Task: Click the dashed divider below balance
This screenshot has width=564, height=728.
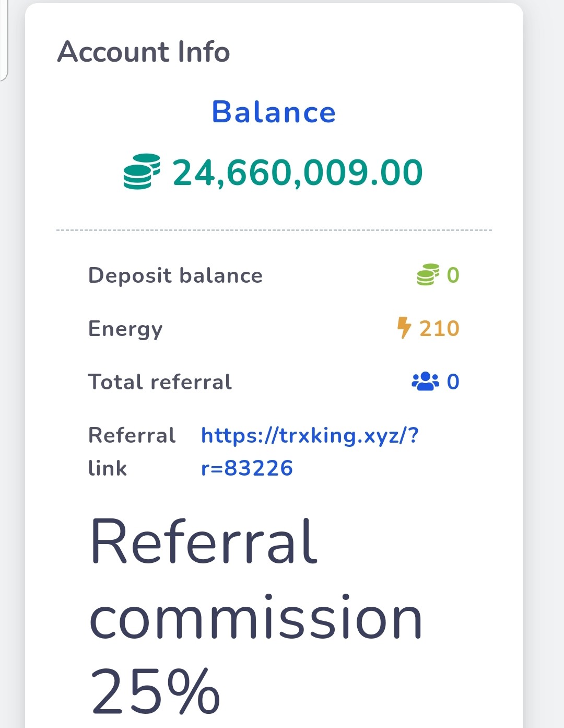Action: (274, 230)
